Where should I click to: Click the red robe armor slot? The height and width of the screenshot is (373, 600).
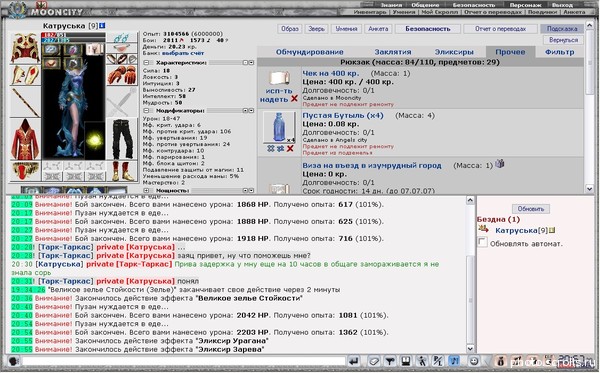coord(25,139)
